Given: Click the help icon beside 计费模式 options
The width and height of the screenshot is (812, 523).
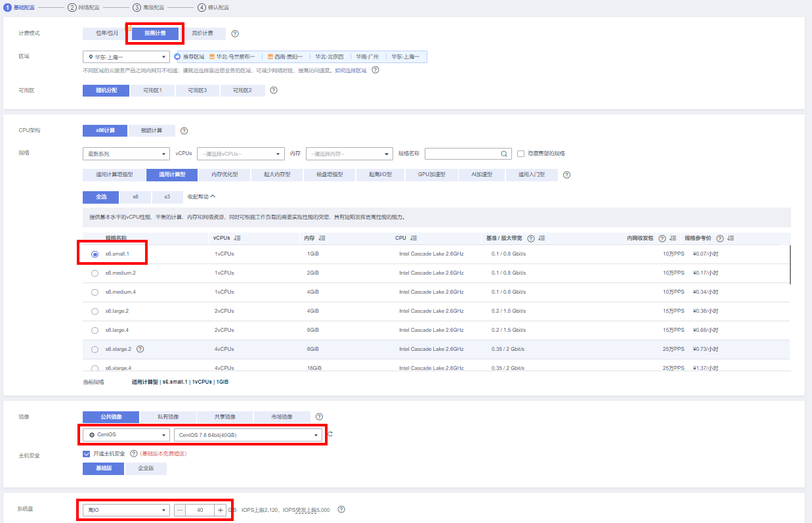Looking at the screenshot, I should (235, 34).
